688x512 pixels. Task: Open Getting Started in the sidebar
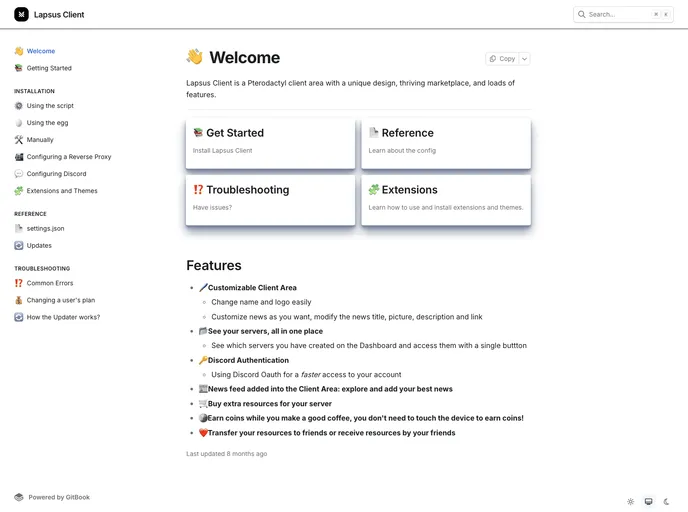coord(49,68)
